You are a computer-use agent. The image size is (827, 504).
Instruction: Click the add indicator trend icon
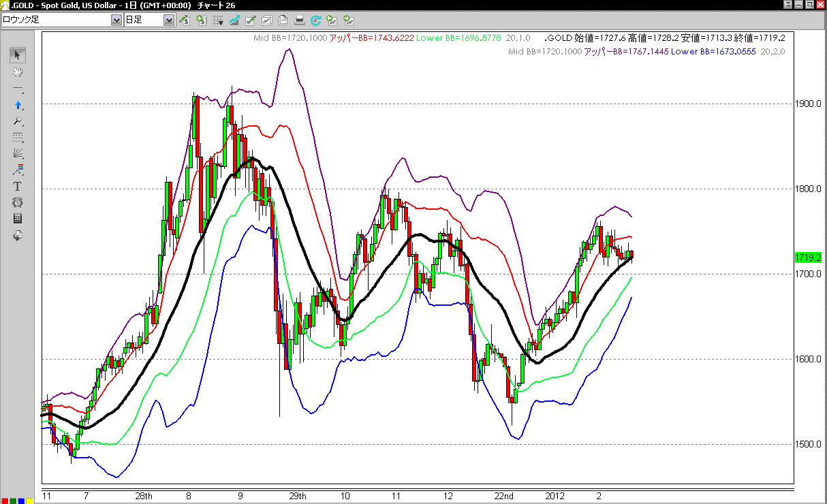point(234,20)
